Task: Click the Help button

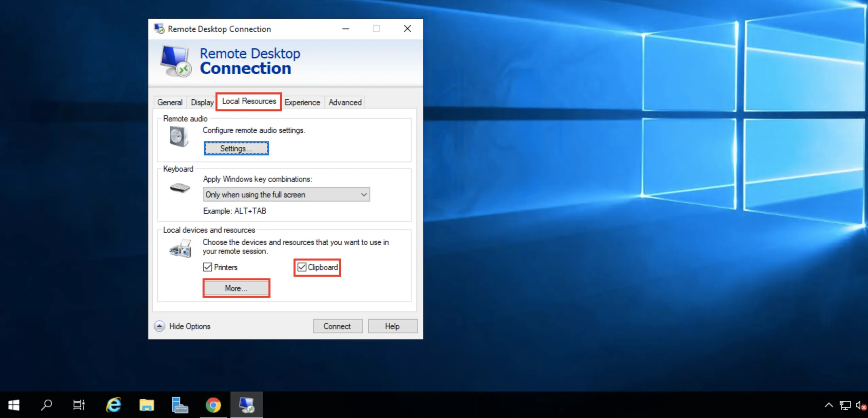Action: (x=392, y=326)
